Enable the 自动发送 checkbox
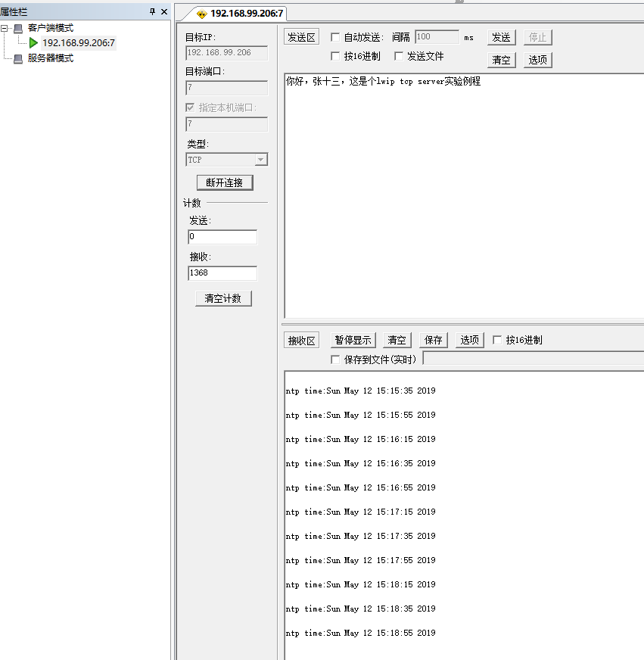Image resolution: width=644 pixels, height=660 pixels. coord(333,36)
